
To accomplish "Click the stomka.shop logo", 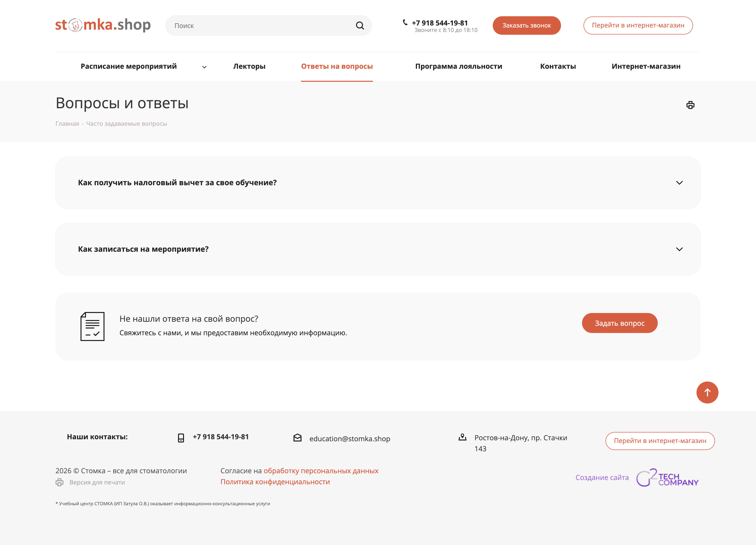I will point(103,25).
